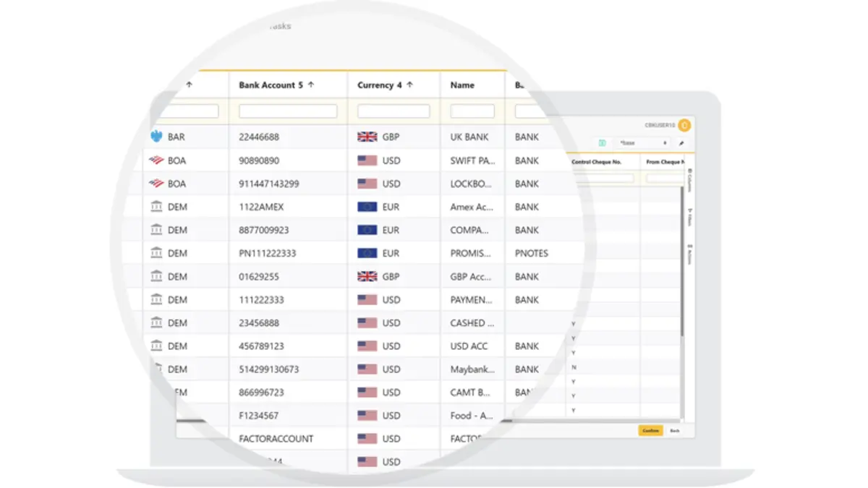The width and height of the screenshot is (868, 488).
Task: Click the US flag icon beside 111222333
Action: (367, 299)
